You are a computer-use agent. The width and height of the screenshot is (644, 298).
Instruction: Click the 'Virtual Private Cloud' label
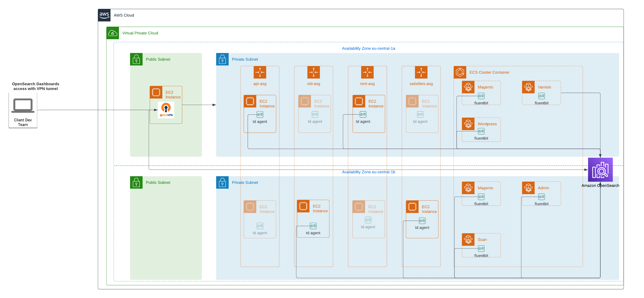click(x=140, y=33)
